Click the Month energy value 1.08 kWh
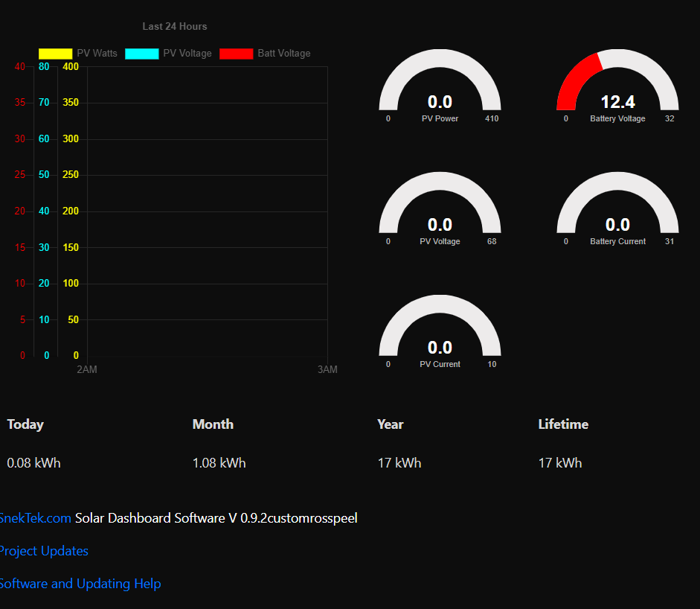 coord(219,463)
